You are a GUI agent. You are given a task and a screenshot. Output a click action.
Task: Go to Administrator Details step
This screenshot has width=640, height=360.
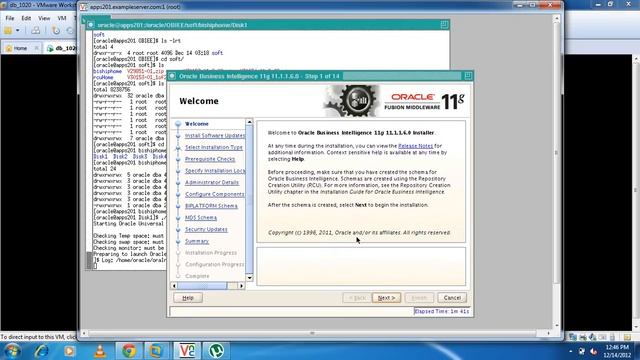pyautogui.click(x=212, y=182)
